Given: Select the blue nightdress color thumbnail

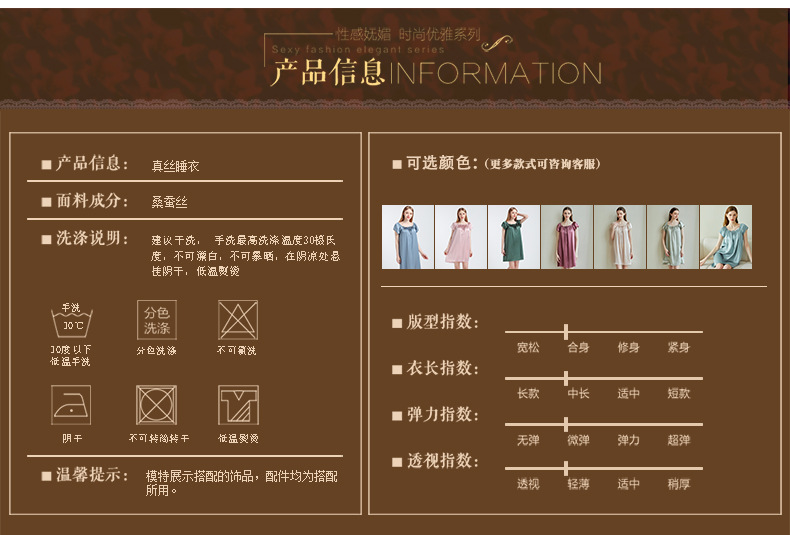Looking at the screenshot, I should point(408,237).
